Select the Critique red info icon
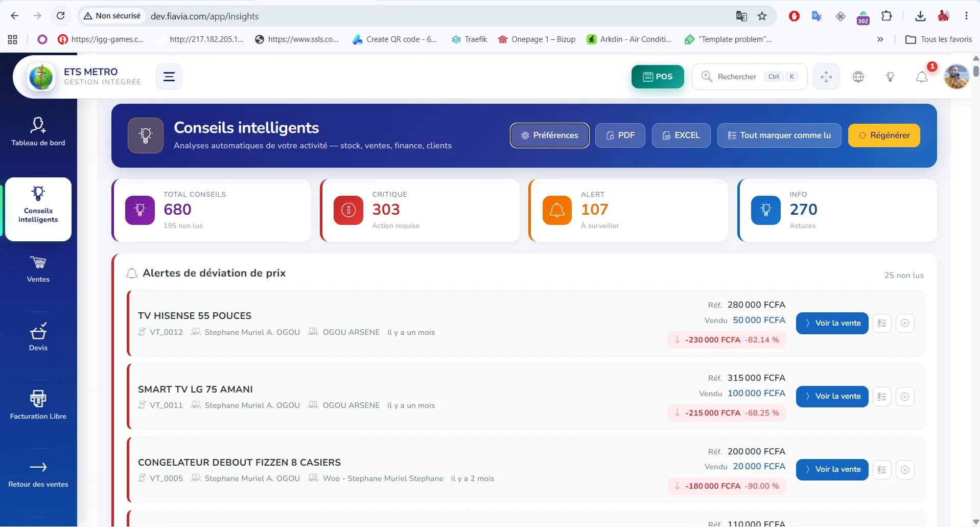The image size is (980, 527). click(348, 210)
